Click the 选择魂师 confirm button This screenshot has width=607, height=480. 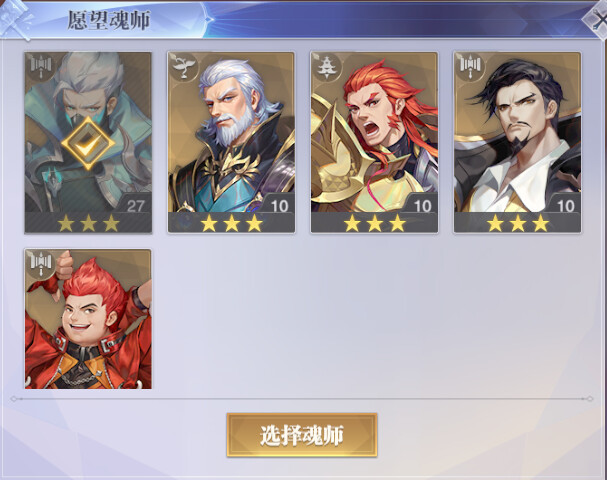pyautogui.click(x=302, y=435)
